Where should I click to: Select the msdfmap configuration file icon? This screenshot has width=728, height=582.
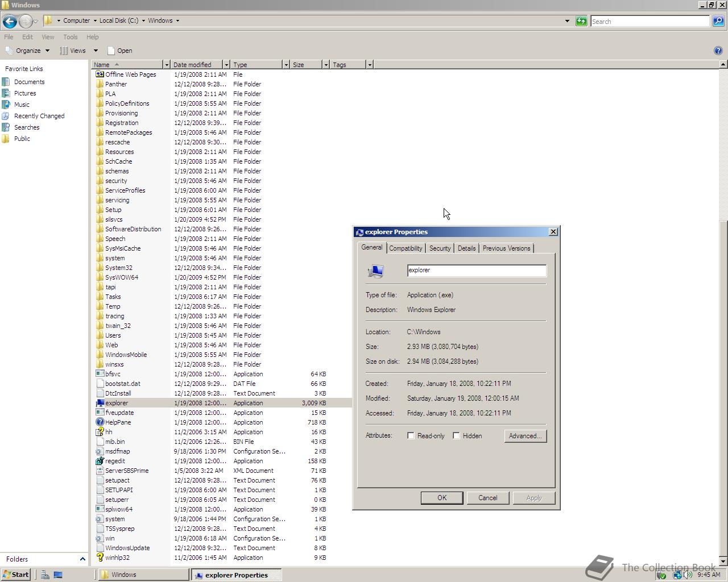click(100, 451)
